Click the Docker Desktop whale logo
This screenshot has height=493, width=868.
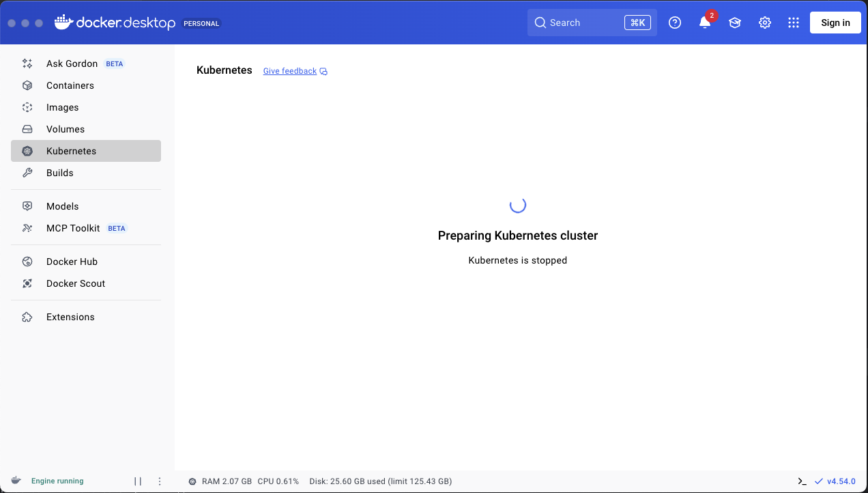point(63,22)
